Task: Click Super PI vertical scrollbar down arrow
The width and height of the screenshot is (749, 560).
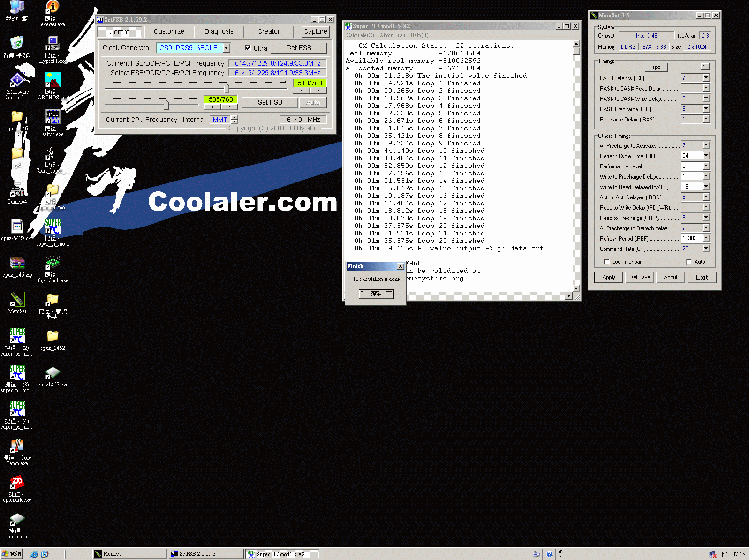Action: (576, 288)
